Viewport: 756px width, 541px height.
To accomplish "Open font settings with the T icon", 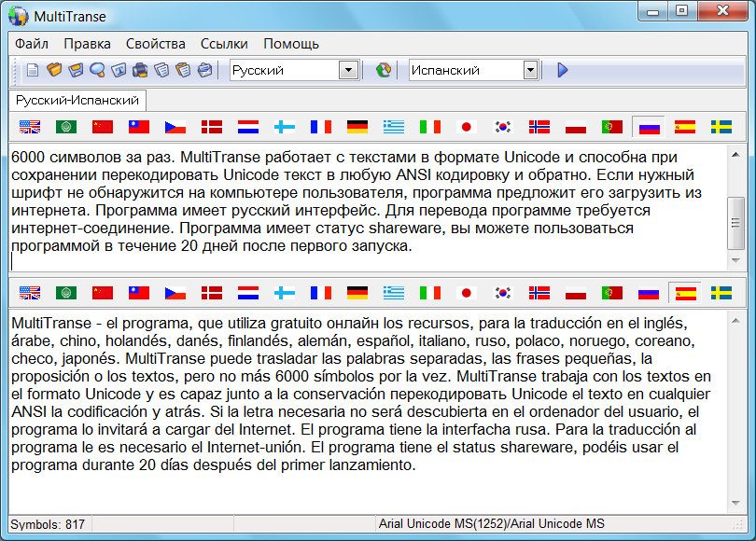I will 119,70.
